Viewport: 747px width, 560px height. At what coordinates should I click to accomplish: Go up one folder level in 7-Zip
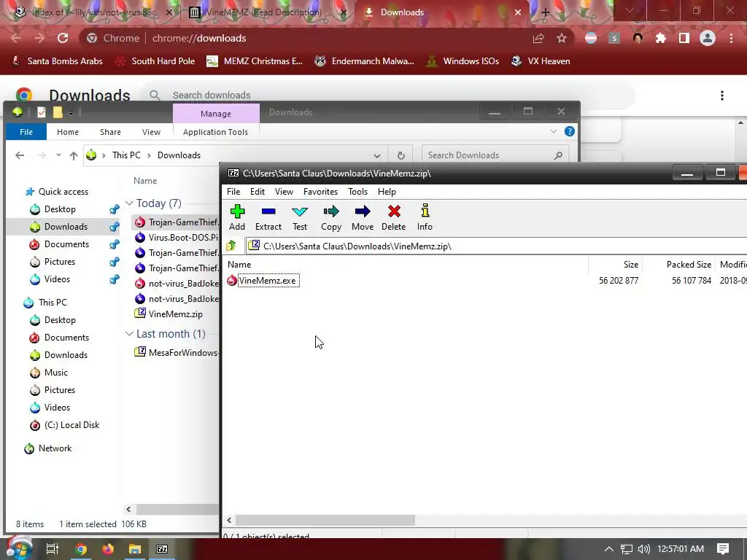coord(231,246)
